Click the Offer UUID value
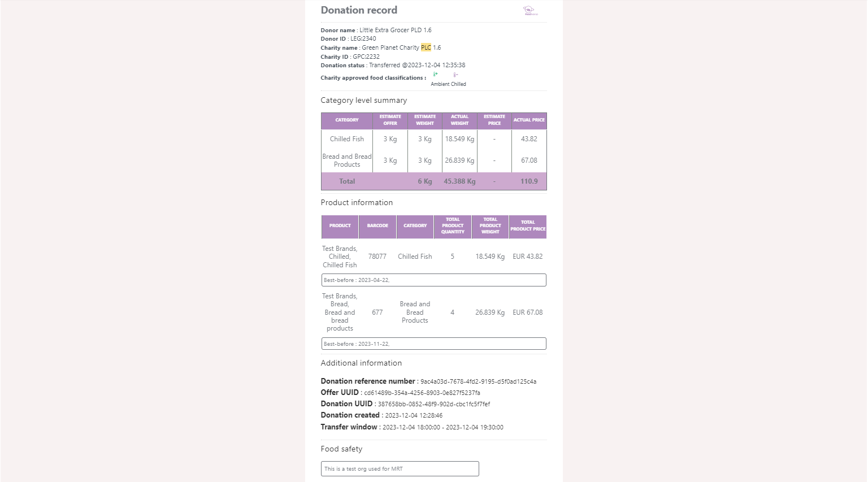868x482 pixels. click(422, 393)
